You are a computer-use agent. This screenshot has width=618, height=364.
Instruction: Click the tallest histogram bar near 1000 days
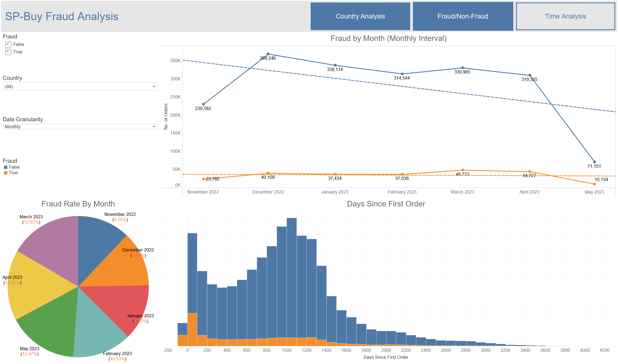pos(292,276)
